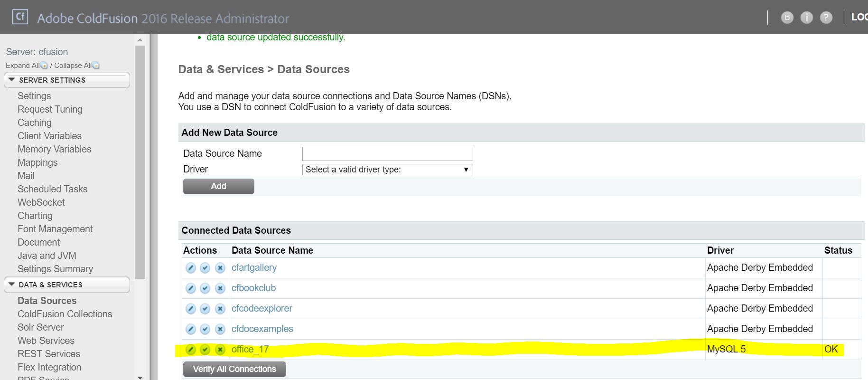Click the Data Source Name text field
Viewport: 868px width, 380px height.
(x=387, y=154)
